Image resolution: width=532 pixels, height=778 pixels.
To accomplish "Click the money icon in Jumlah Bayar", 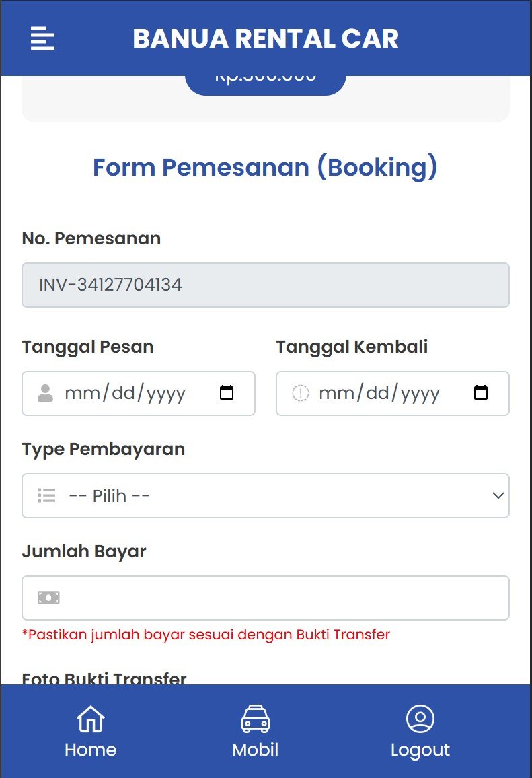I will [x=48, y=598].
